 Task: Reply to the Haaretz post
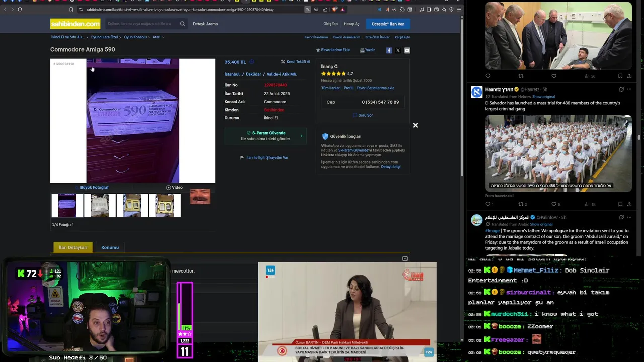pyautogui.click(x=488, y=204)
